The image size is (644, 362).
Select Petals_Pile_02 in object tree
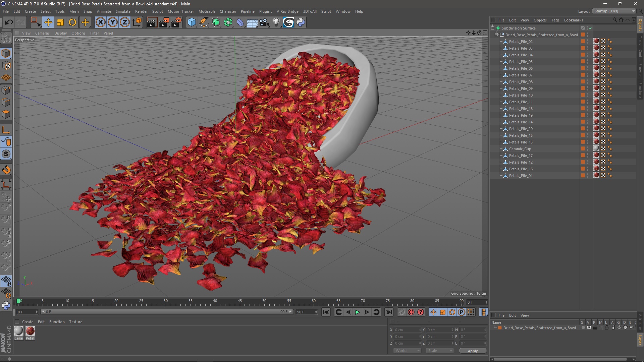[x=521, y=42]
